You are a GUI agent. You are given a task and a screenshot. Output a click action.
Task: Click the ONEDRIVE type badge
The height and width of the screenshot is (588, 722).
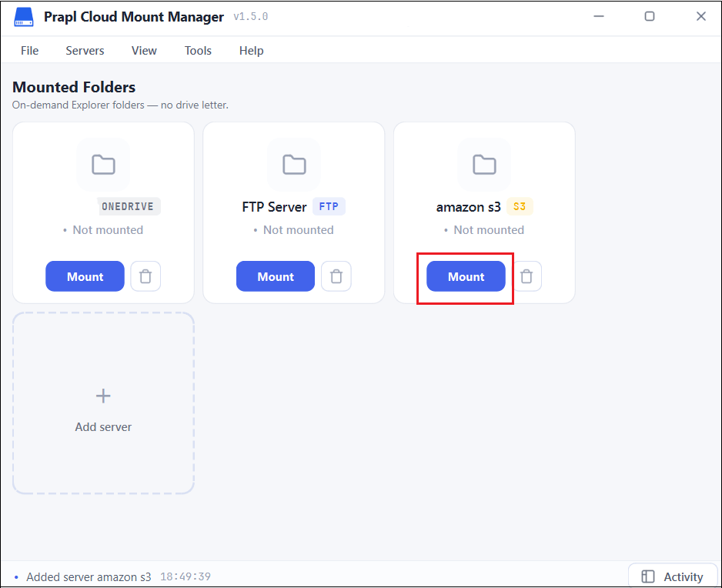pos(128,206)
